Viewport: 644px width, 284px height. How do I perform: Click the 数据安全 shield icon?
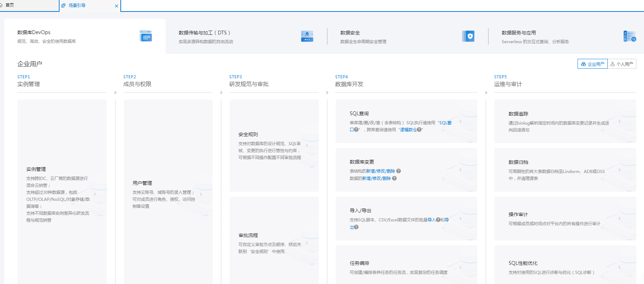pos(468,36)
